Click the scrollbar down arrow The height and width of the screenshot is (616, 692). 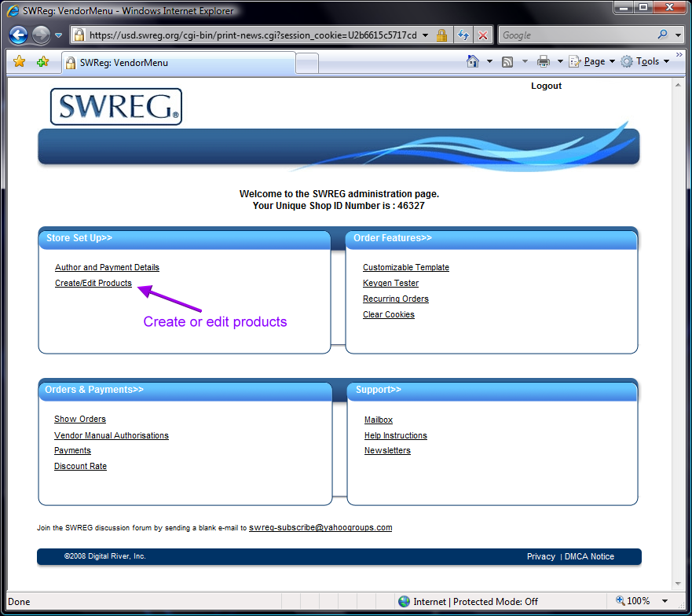(x=678, y=584)
